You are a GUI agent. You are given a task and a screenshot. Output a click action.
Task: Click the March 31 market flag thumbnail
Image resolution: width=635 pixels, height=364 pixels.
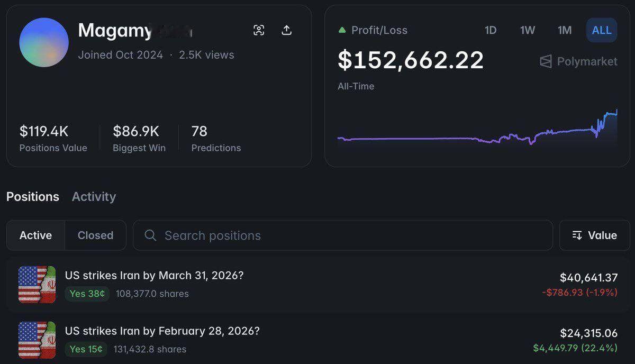(37, 285)
